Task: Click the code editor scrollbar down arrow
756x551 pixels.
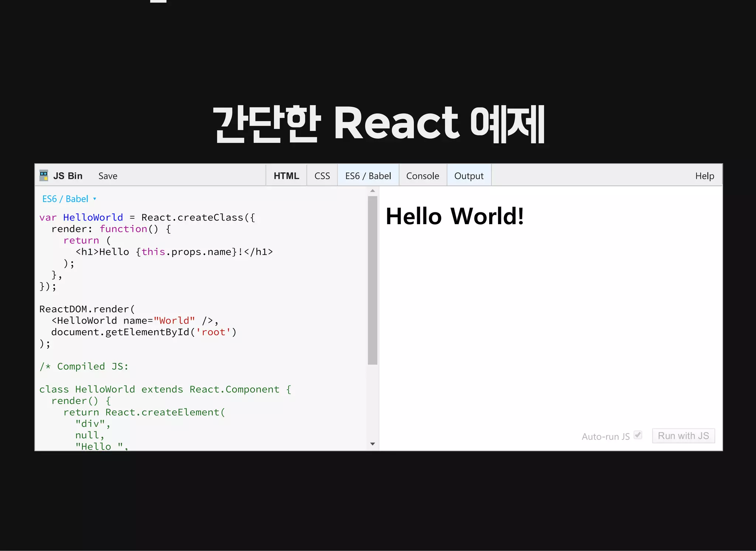Action: [372, 444]
